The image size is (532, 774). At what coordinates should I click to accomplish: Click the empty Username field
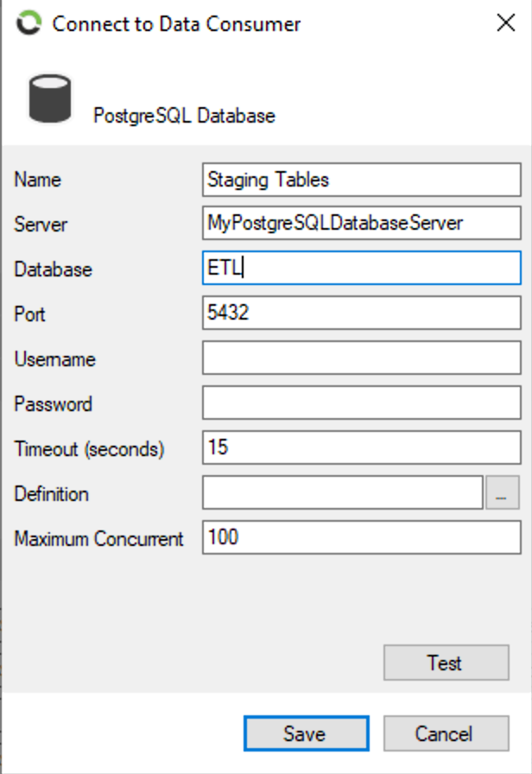(x=362, y=358)
